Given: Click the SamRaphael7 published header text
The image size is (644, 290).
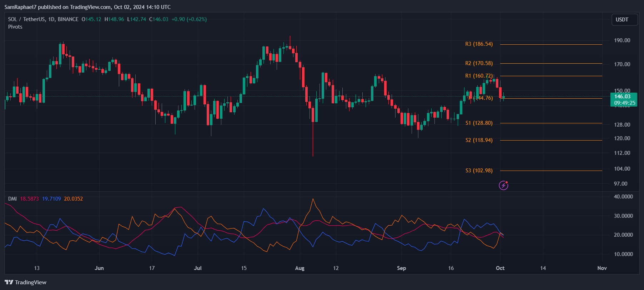Looking at the screenshot, I should [x=87, y=7].
